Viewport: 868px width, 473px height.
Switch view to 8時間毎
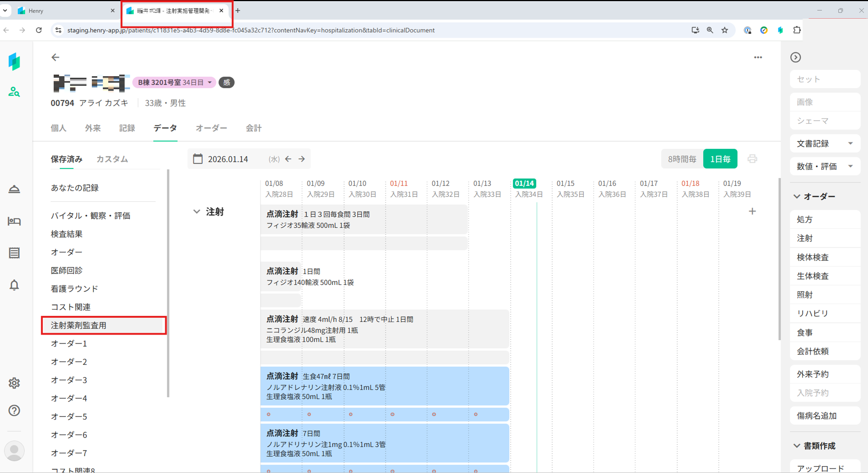682,159
